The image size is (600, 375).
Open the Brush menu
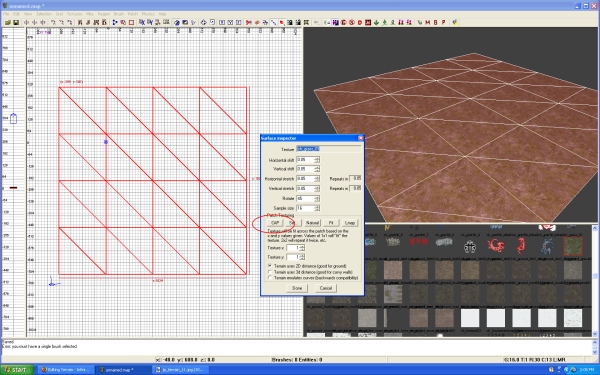coord(119,14)
